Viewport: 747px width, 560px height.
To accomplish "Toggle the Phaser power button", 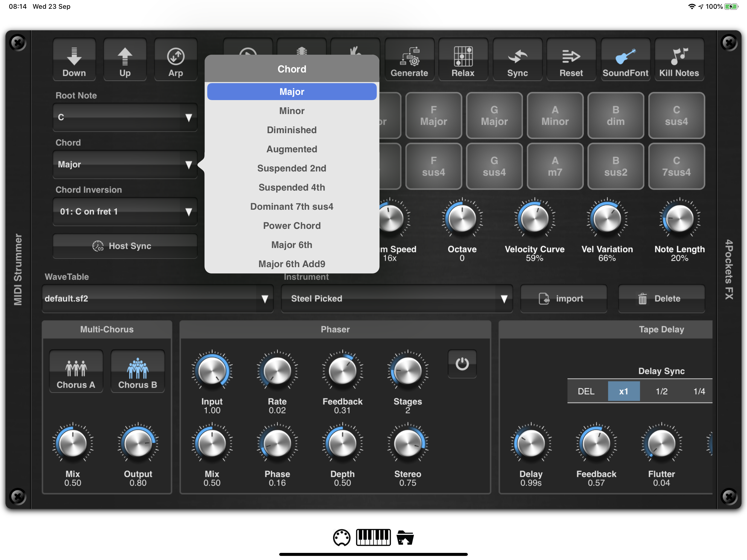I will point(462,364).
